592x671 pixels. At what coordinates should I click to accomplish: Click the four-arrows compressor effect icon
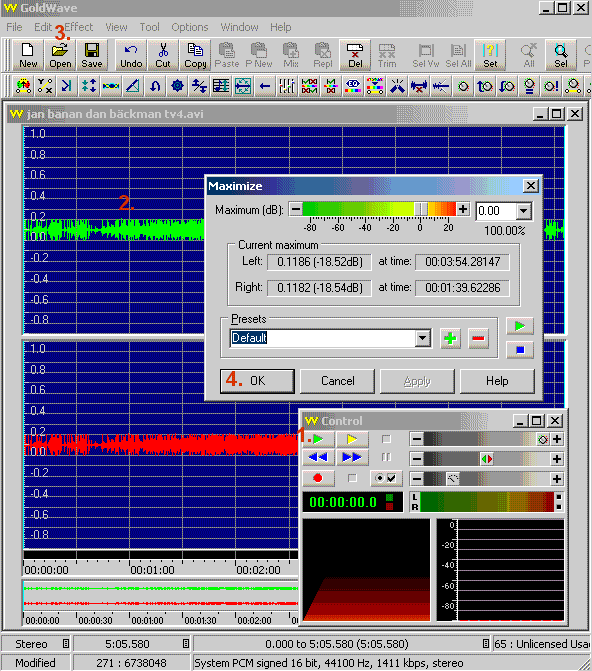pos(89,86)
